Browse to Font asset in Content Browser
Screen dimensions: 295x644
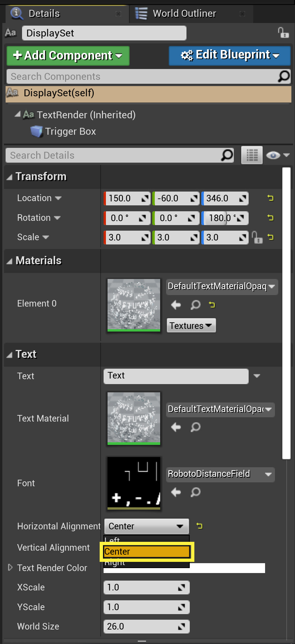[x=195, y=492]
